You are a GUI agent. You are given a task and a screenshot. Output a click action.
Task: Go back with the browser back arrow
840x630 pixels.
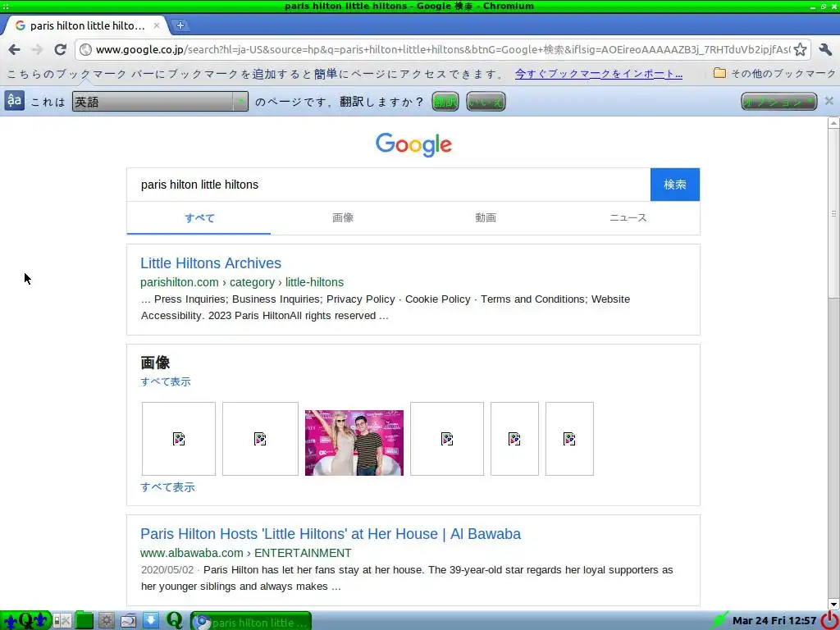pyautogui.click(x=15, y=50)
